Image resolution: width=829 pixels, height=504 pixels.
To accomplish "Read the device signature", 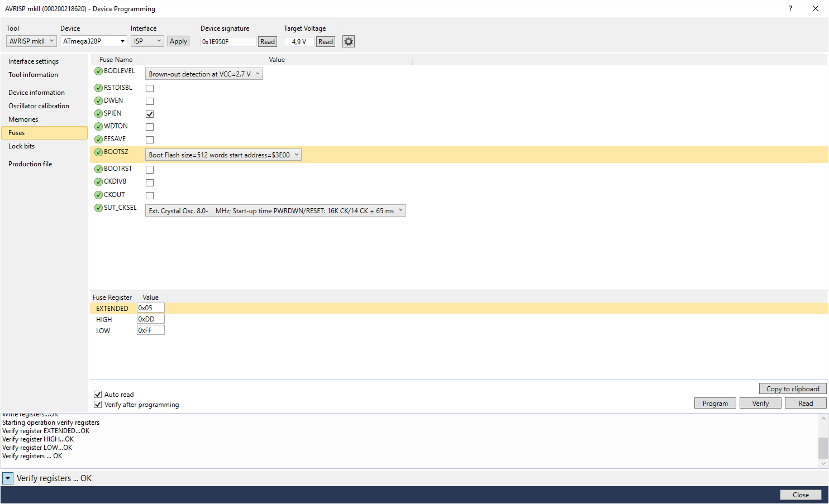I will click(x=268, y=42).
